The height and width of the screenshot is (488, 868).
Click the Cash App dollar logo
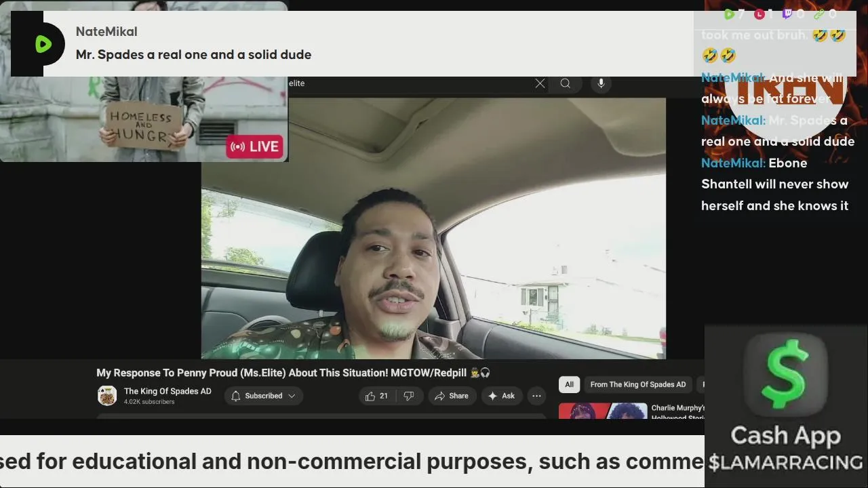(x=785, y=375)
